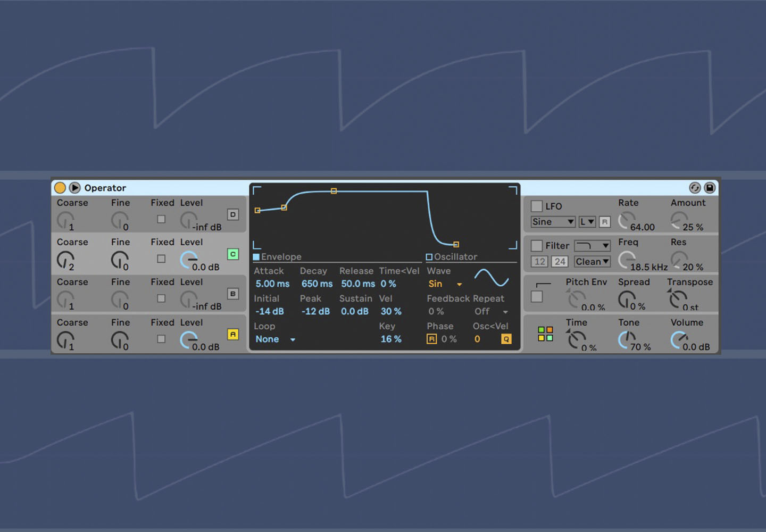The height and width of the screenshot is (532, 766).
Task: Open the filter type shape dropdown
Action: 592,246
